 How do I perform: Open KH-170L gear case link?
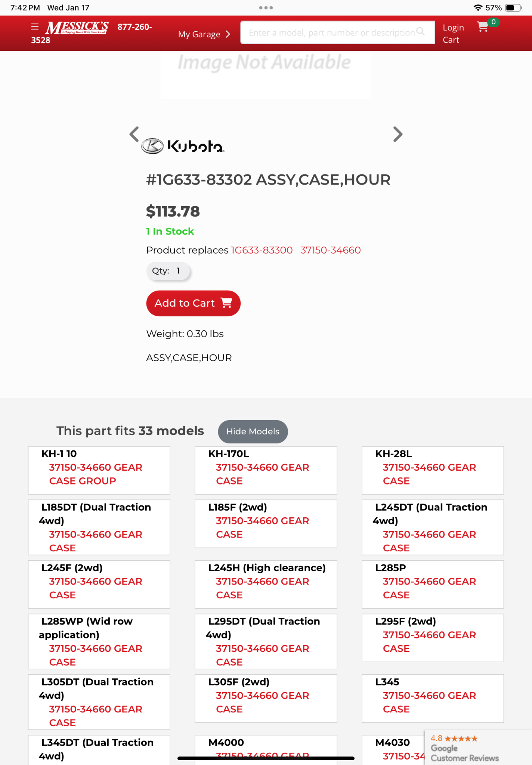click(x=262, y=474)
